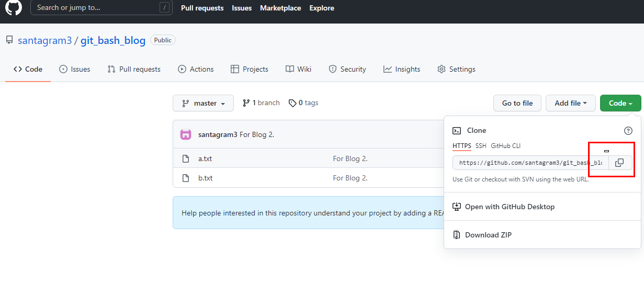This screenshot has width=644, height=307.
Task: Switch to the Code tab
Action: point(28,69)
